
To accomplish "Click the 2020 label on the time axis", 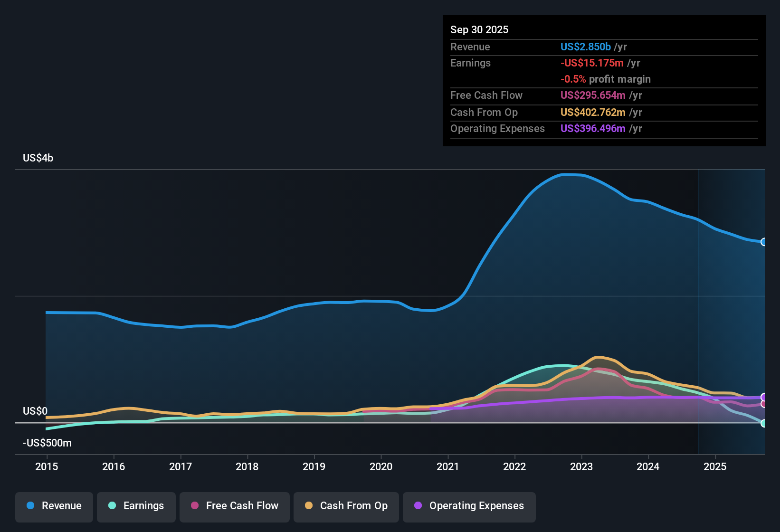I will point(381,467).
